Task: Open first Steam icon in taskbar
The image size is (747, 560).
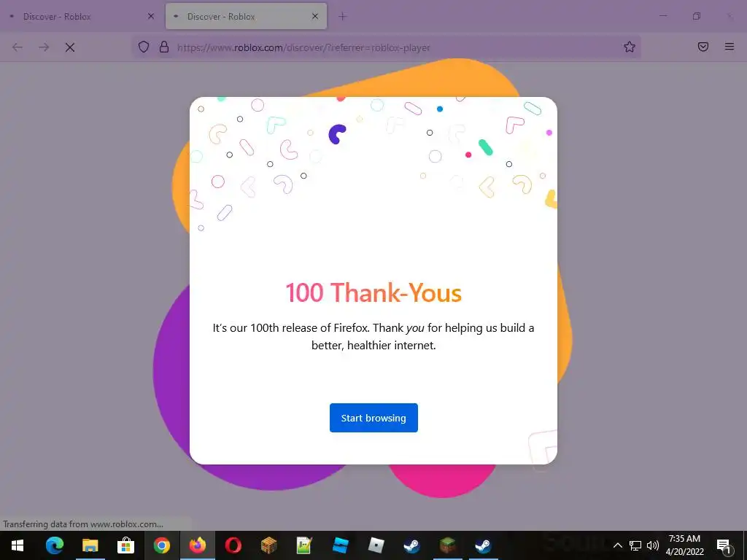Action: click(411, 545)
